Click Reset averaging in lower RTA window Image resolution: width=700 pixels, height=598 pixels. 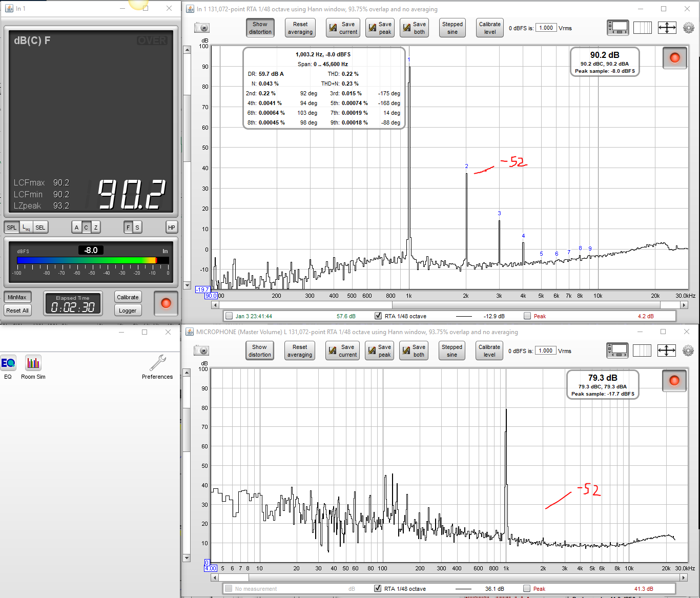(300, 350)
